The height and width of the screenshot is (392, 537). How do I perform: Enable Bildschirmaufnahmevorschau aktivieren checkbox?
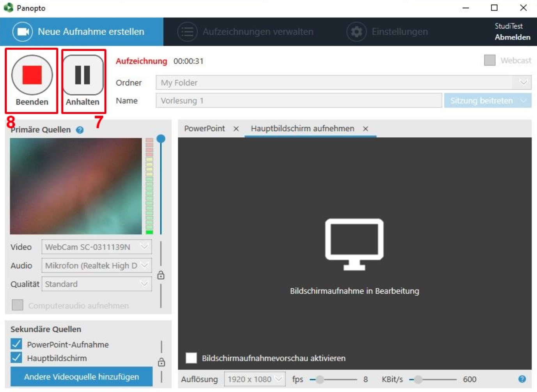[x=191, y=358]
